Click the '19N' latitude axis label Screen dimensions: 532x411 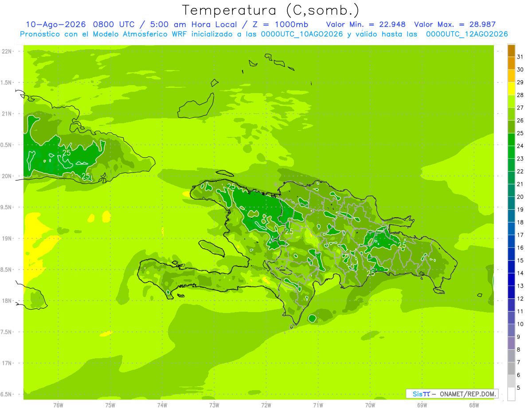pos(6,238)
